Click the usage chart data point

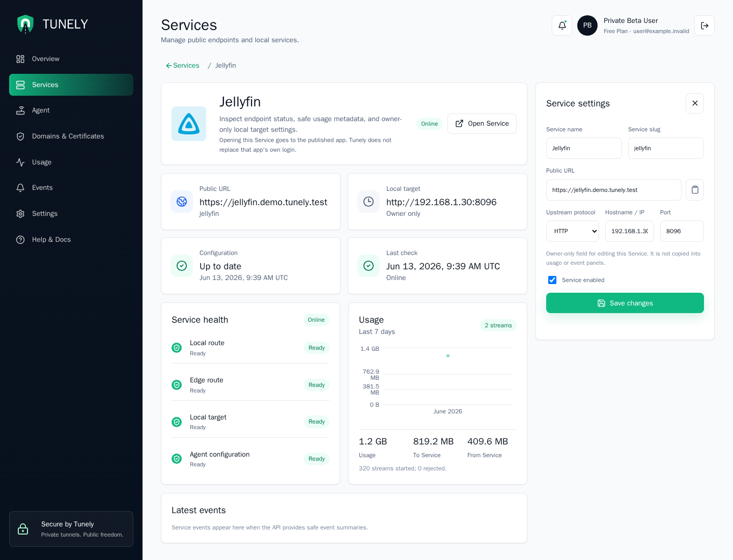[x=448, y=356]
